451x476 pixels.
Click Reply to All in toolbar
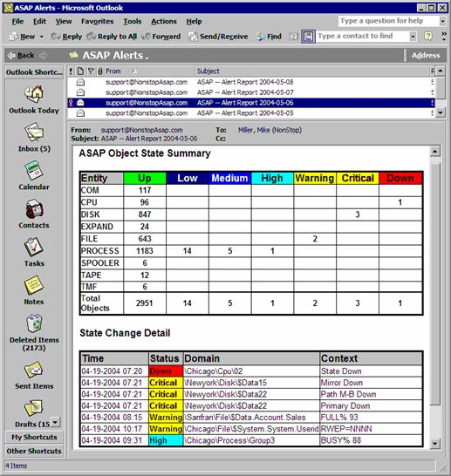click(x=112, y=37)
